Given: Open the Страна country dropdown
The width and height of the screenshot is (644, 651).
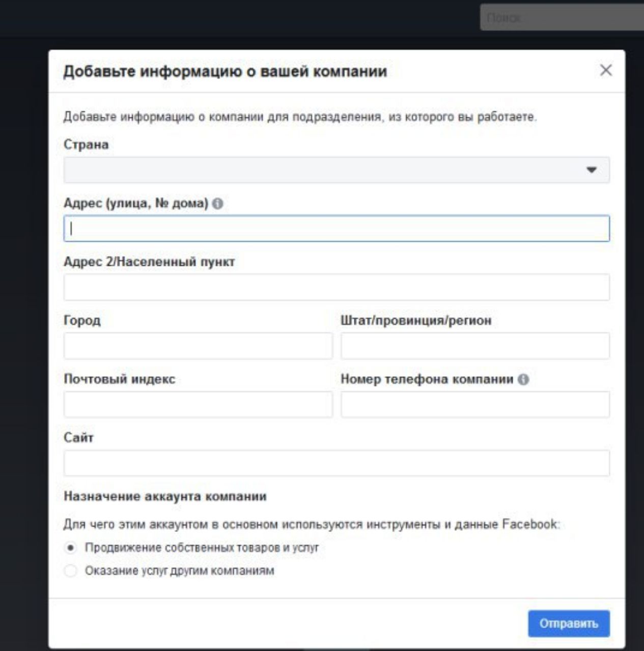Looking at the screenshot, I should click(x=337, y=170).
